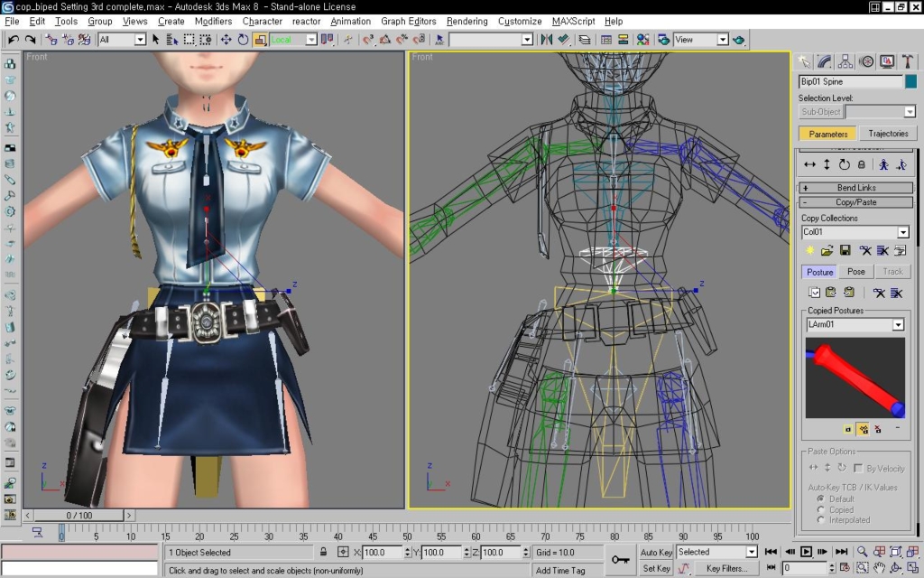This screenshot has height=578, width=924.
Task: Select the Copied radio option
Action: tap(820, 509)
